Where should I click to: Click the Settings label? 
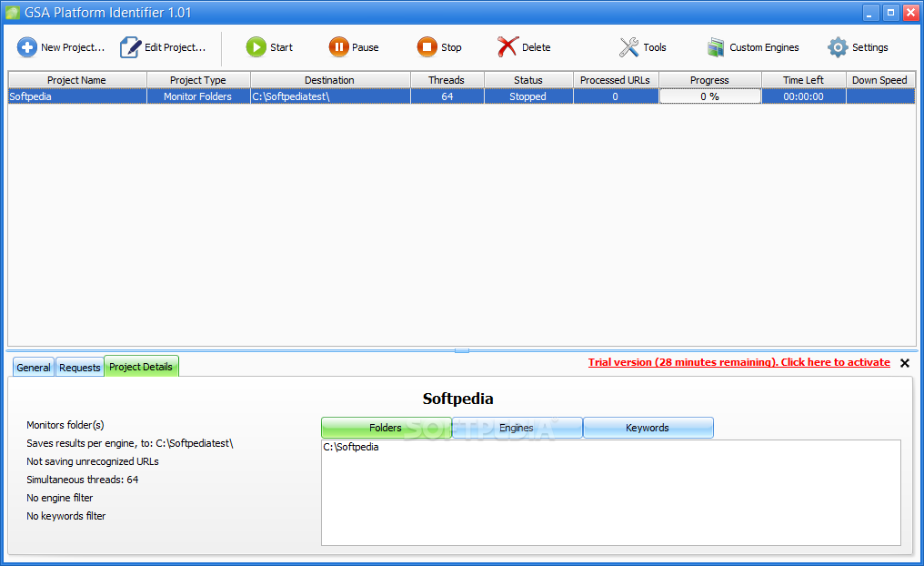pos(869,47)
